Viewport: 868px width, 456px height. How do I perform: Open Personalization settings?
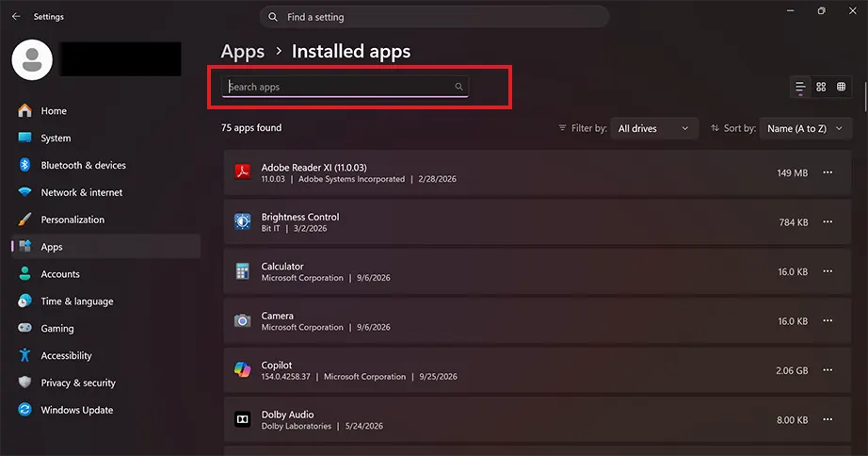click(105, 220)
